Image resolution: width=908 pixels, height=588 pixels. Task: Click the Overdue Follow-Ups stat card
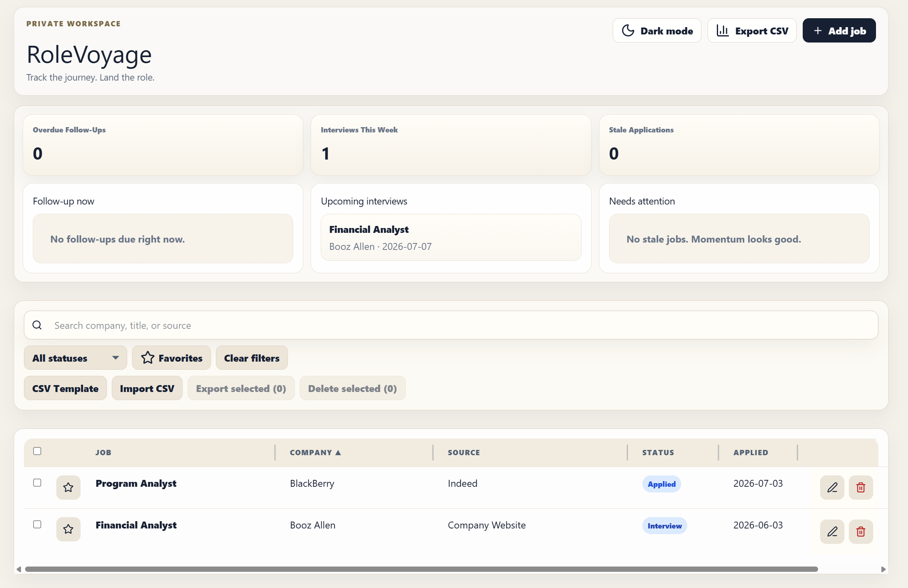pos(163,145)
